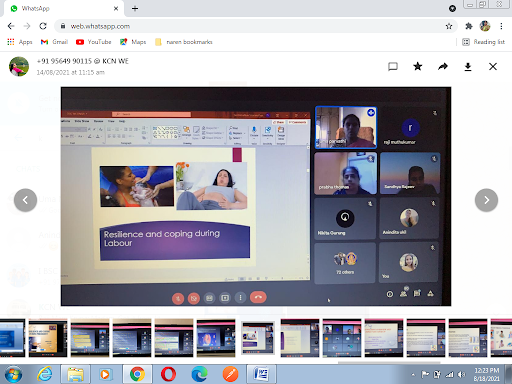This screenshot has width=512, height=384.
Task: Forward the image with the arrow icon
Action: 443,67
